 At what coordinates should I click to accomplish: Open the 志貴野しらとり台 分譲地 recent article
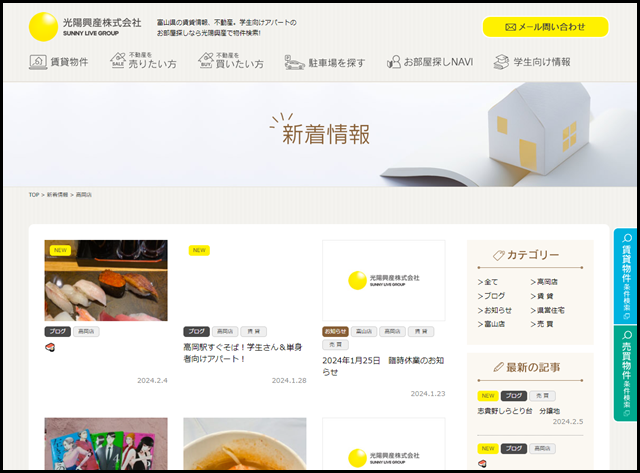[519, 411]
